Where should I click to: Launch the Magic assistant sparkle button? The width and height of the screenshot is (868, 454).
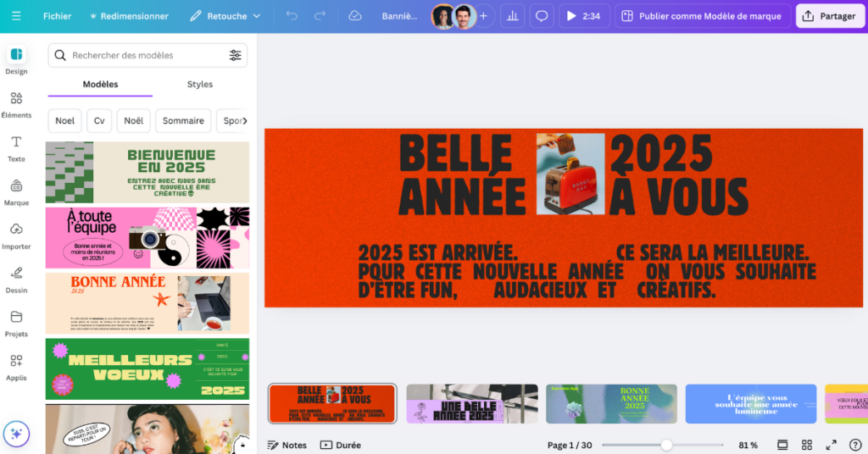point(16,434)
